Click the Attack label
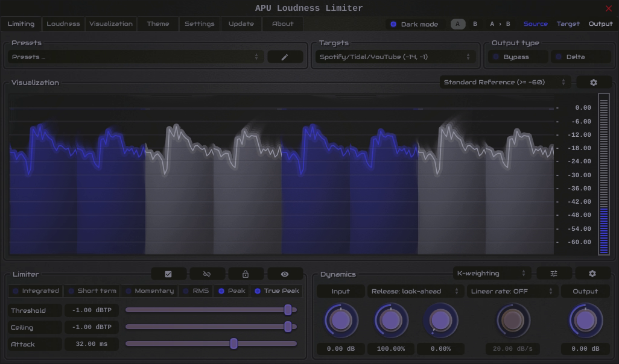 [35, 344]
